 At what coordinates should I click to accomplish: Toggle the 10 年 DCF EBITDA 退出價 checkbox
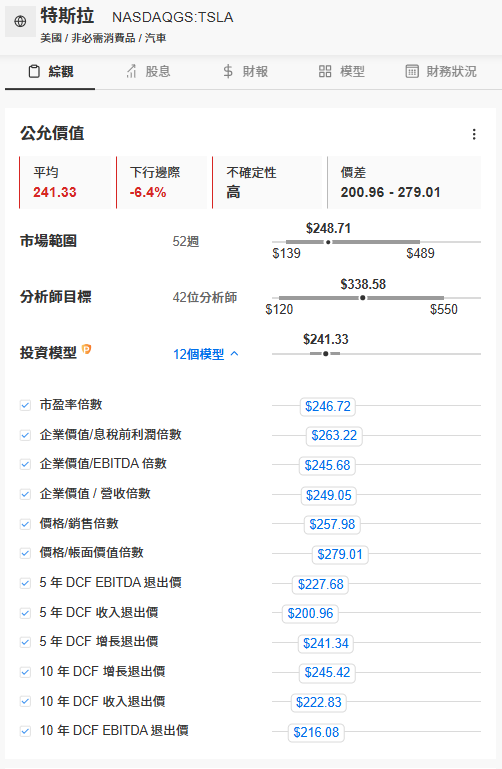(x=25, y=731)
